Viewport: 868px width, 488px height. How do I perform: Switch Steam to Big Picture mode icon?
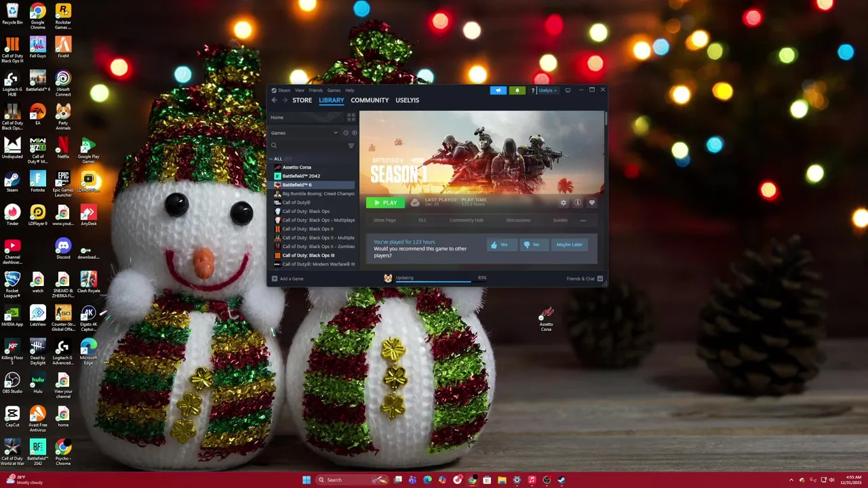(x=568, y=90)
